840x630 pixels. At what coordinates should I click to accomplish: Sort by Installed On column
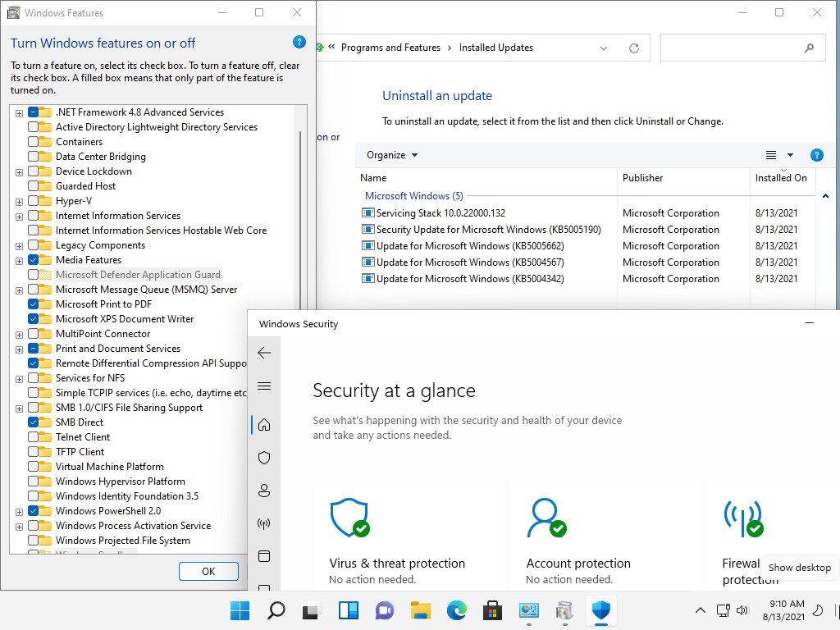click(783, 178)
